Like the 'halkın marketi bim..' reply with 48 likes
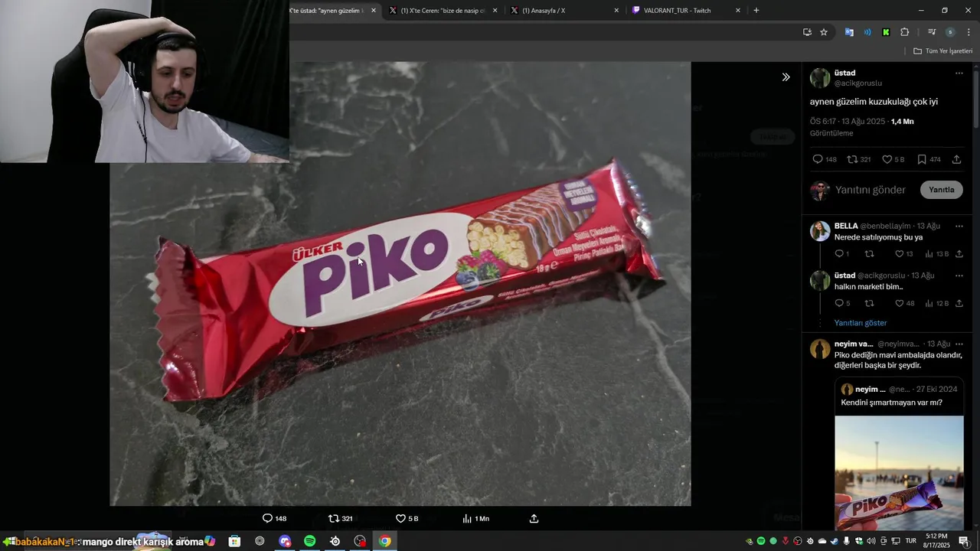980x551 pixels. (904, 304)
